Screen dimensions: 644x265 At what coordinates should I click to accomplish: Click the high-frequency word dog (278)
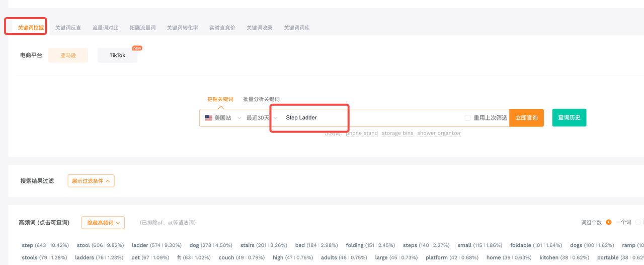pyautogui.click(x=211, y=245)
